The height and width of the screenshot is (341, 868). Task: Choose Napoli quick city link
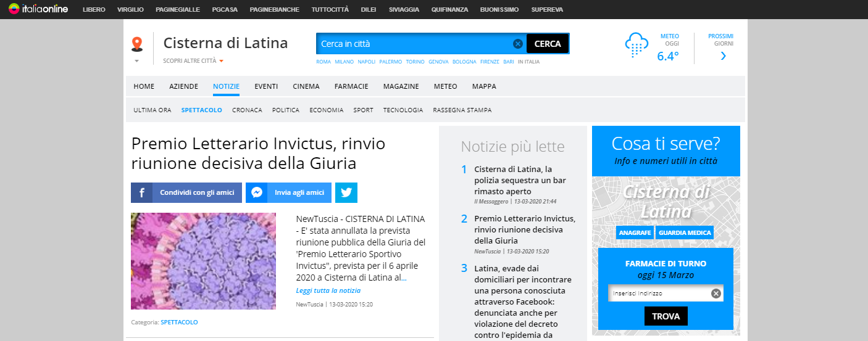coord(367,62)
